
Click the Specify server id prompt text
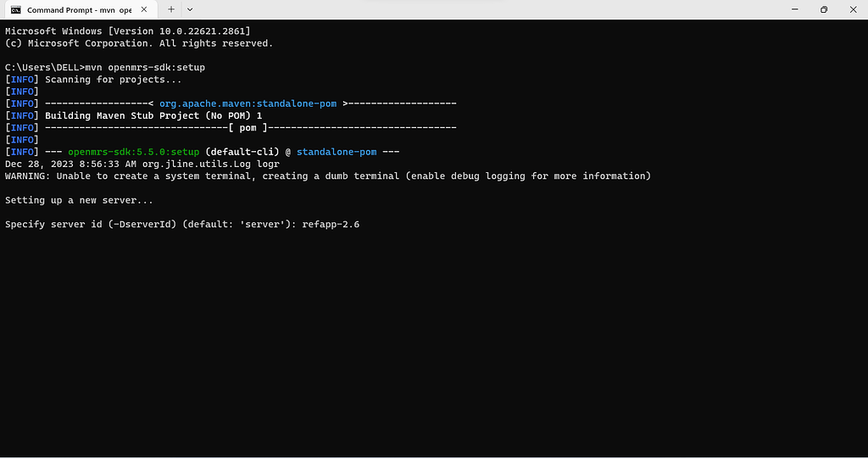click(151, 224)
